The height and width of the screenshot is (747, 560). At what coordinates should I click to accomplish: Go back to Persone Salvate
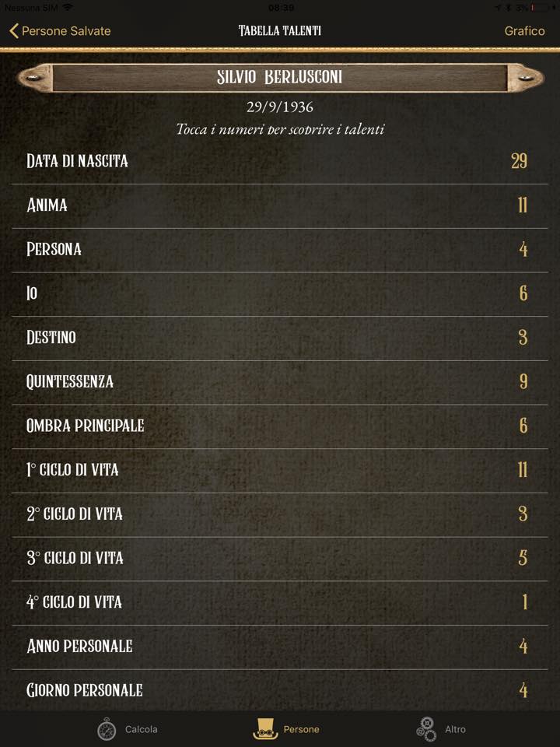[60, 31]
